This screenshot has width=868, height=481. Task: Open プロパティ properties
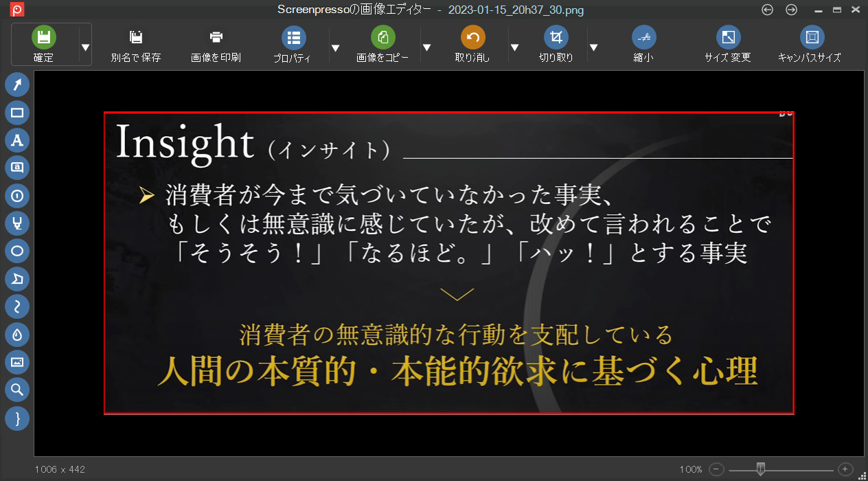[x=293, y=44]
